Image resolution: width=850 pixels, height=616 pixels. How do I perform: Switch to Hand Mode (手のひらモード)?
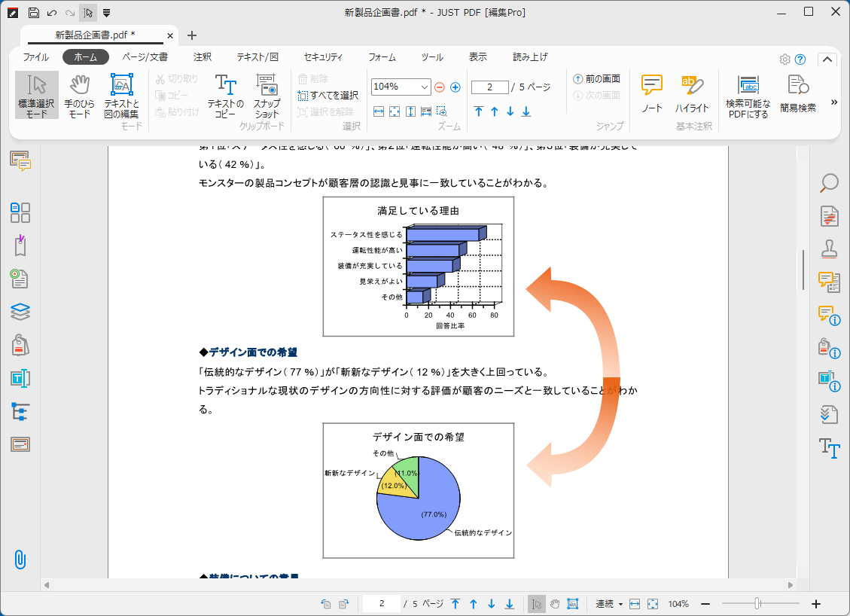(x=79, y=96)
